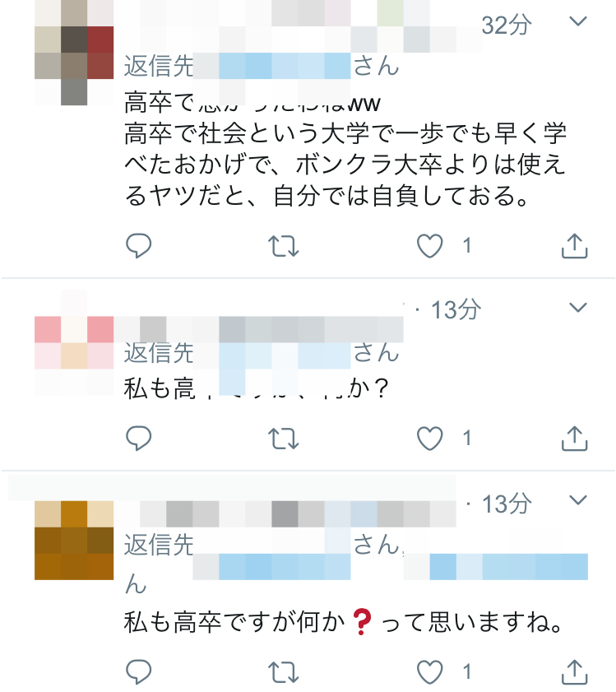616x692 pixels.
Task: Open the chevron menu on the bottom 13分 tweet
Action: (x=578, y=500)
